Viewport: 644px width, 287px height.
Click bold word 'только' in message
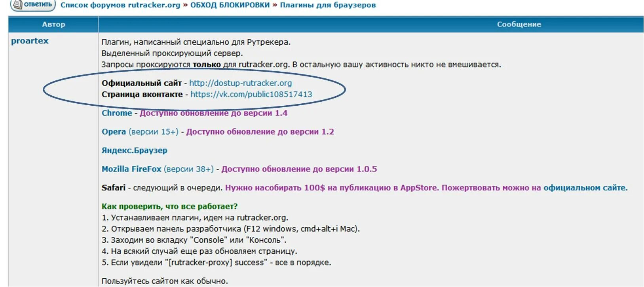point(207,65)
